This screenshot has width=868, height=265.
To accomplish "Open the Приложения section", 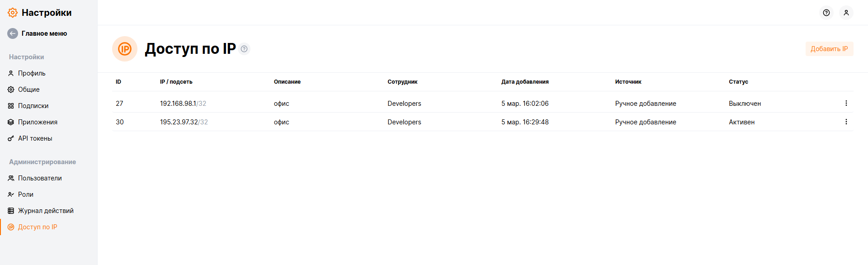I will pos(38,122).
